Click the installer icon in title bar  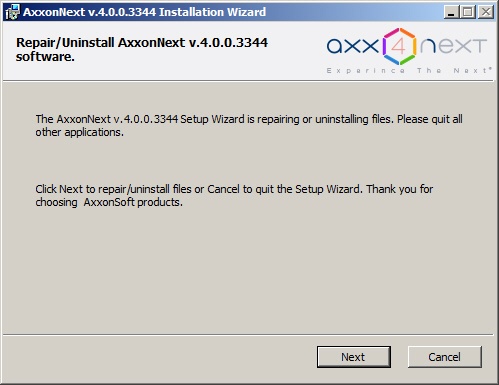tap(12, 12)
